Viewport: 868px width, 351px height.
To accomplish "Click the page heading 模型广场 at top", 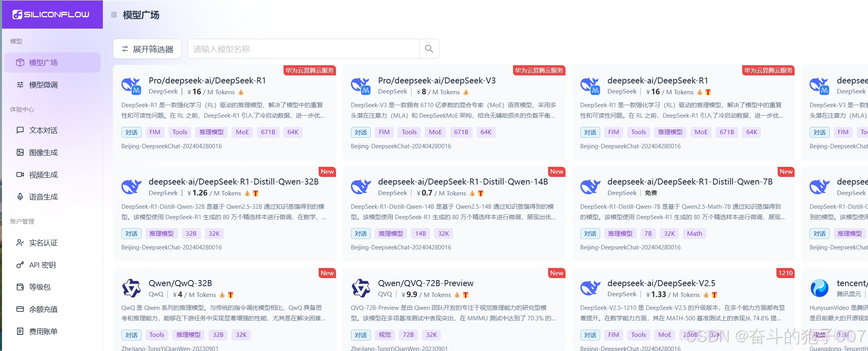I will 141,15.
